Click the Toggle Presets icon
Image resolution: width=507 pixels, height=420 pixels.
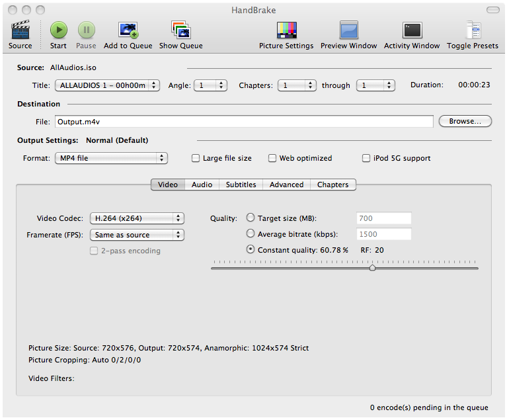pos(473,30)
